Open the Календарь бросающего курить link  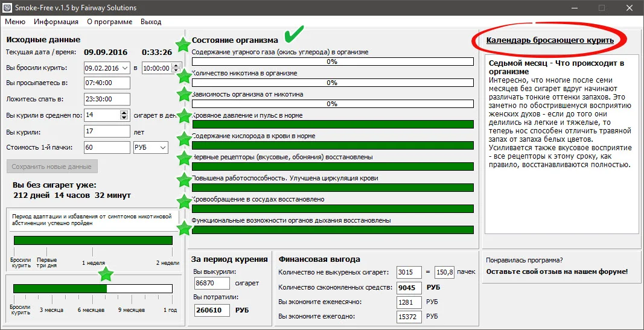549,40
